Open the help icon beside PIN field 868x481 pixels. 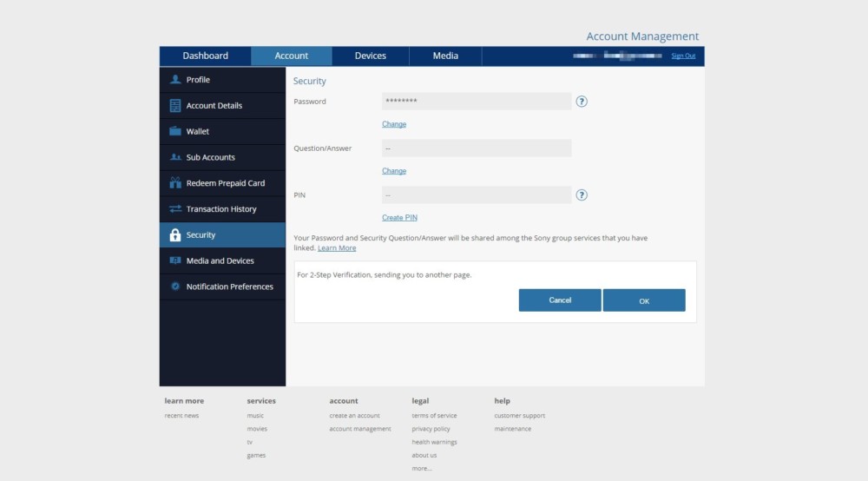tap(582, 195)
